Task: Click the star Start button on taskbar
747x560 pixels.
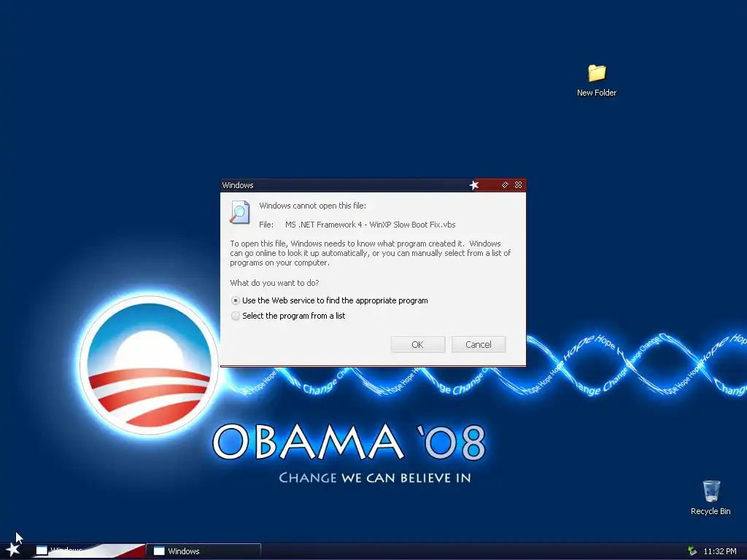Action: coord(12,550)
